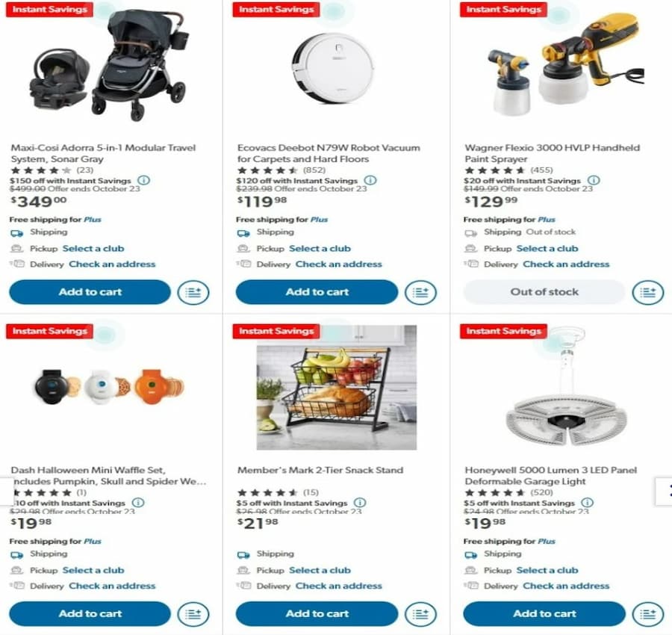
Task: Open the robot vacuum product image
Action: point(334,69)
